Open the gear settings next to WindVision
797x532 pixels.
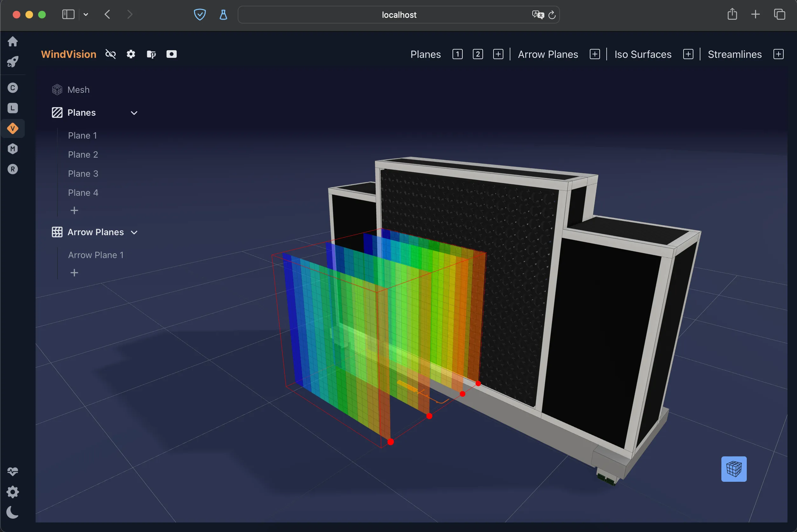[x=131, y=54]
